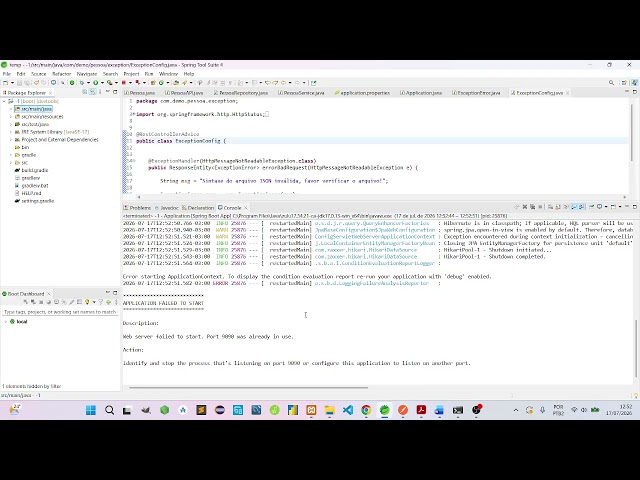Toggle Word Wrap in Console toolbar
The image size is (640, 480).
[566, 207]
